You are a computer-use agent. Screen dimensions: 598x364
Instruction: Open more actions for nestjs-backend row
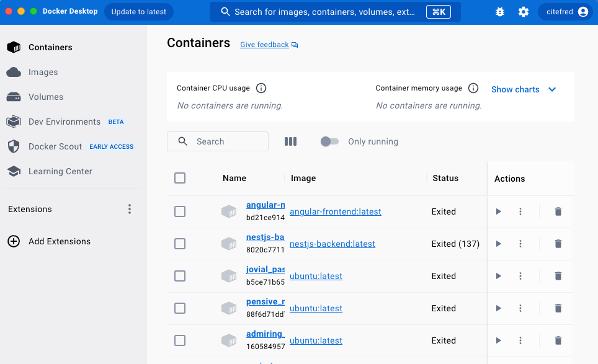[520, 244]
